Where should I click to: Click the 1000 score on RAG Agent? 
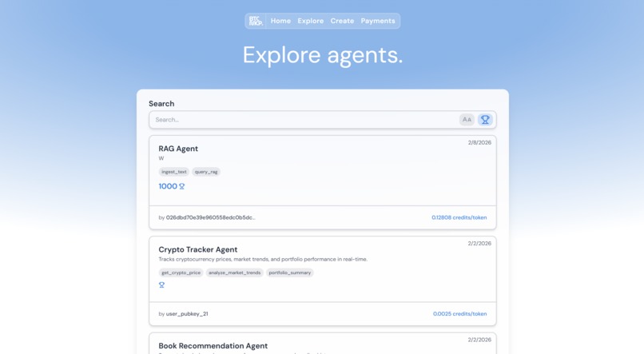[168, 186]
